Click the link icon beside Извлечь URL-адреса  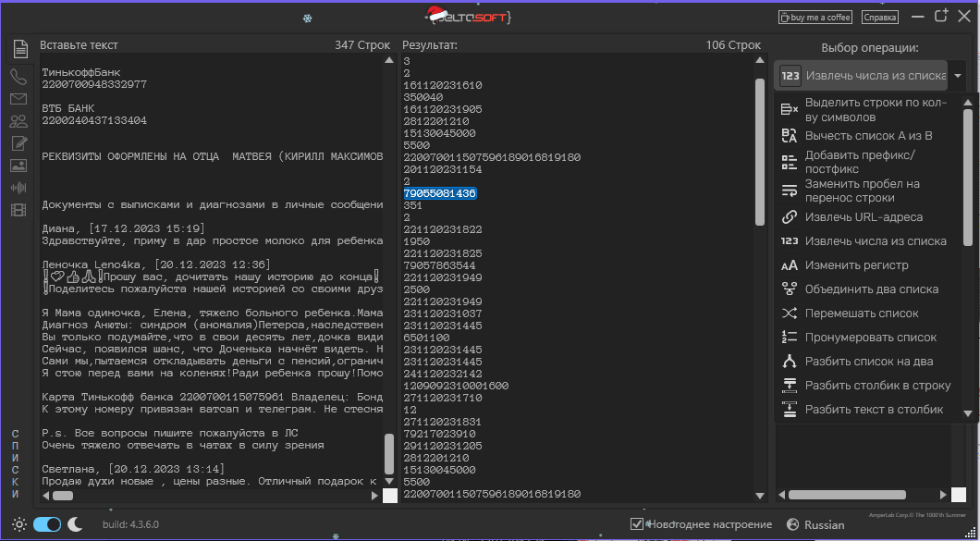pyautogui.click(x=790, y=217)
